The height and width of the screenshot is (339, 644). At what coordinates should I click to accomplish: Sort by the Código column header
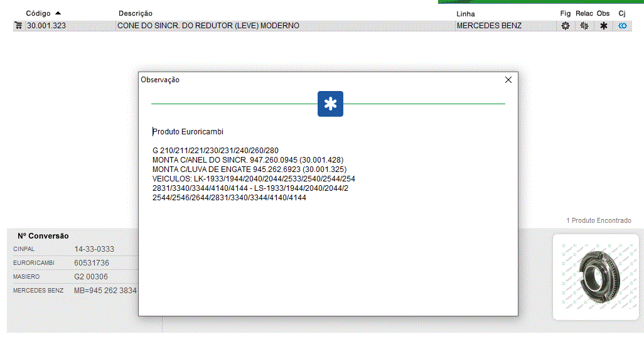38,13
